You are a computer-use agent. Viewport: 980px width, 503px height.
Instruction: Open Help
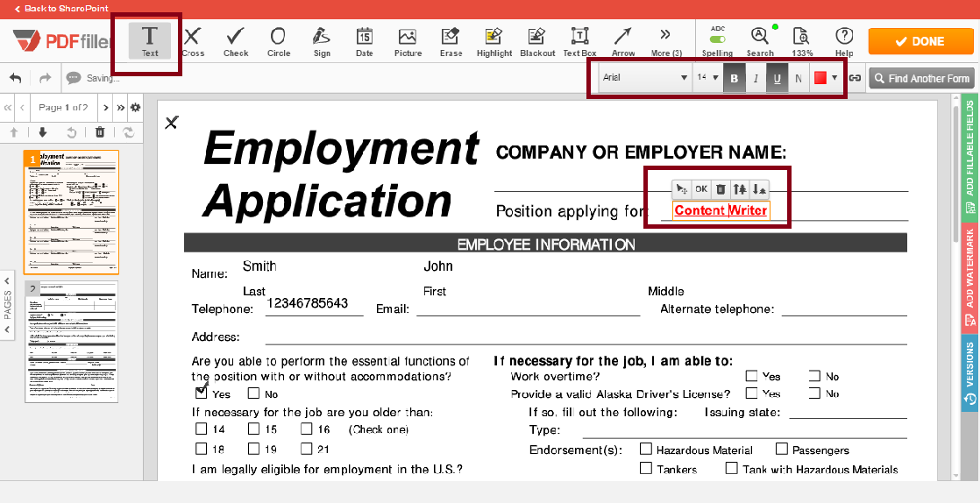pyautogui.click(x=844, y=41)
